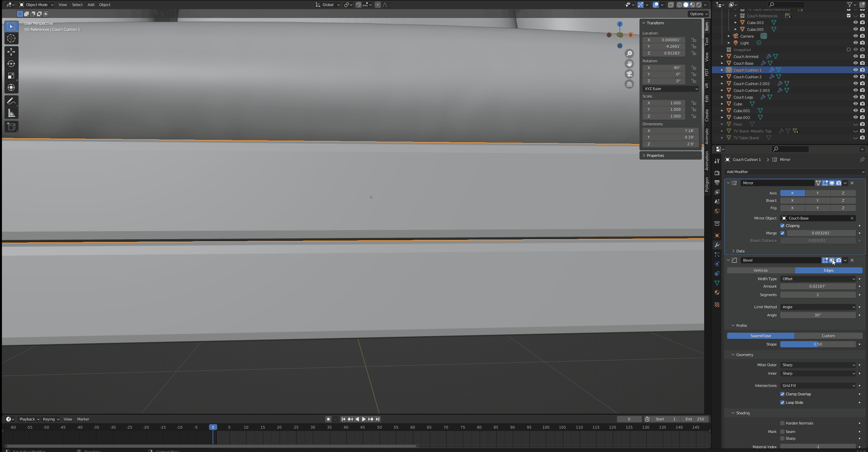This screenshot has width=868, height=452.
Task: Select the Transform tool in toolbar
Action: point(12,87)
